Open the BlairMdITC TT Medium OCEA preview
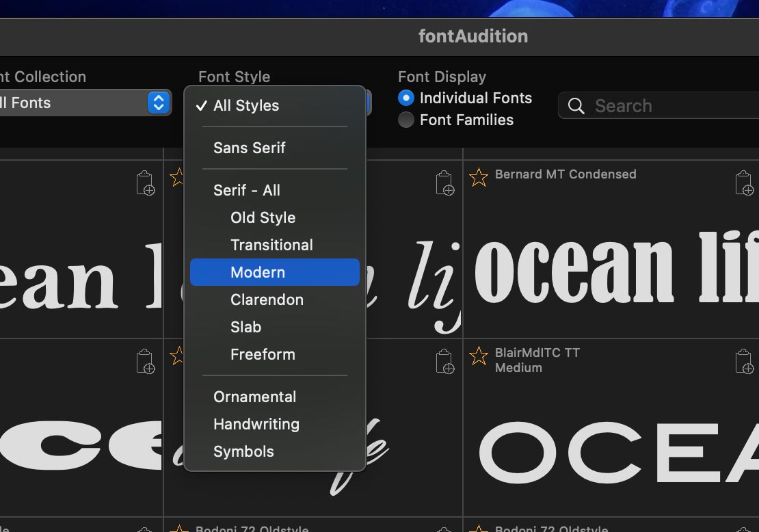The image size is (759, 532). pos(619,453)
